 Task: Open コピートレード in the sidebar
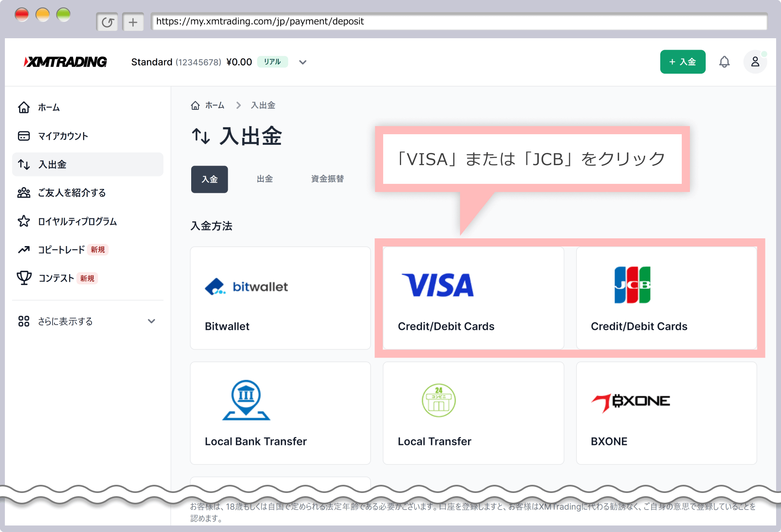coord(61,250)
